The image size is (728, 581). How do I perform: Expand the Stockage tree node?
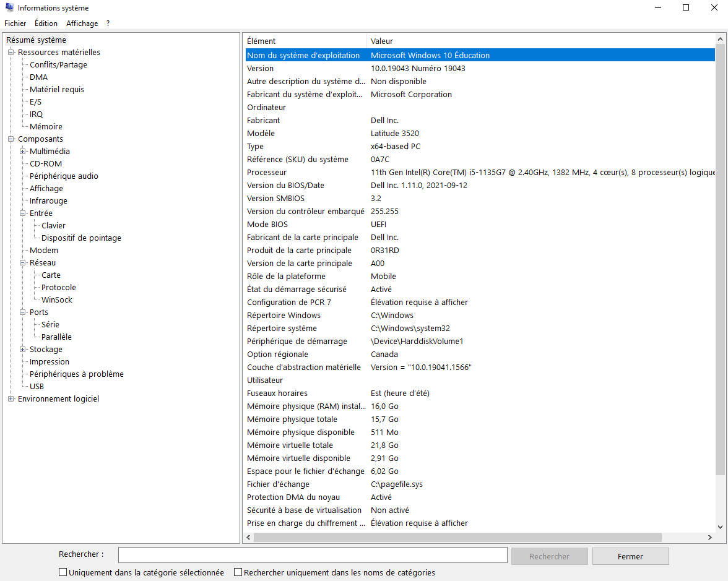(22, 350)
